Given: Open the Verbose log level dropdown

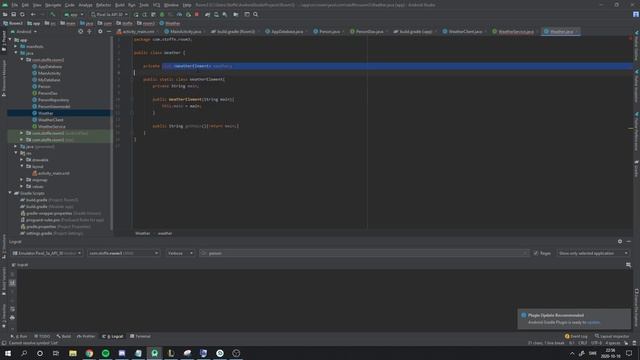Looking at the screenshot, I should pyautogui.click(x=180, y=253).
